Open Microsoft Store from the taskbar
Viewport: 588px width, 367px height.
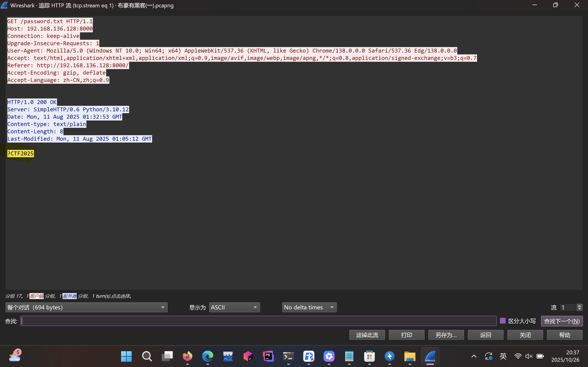(x=369, y=356)
